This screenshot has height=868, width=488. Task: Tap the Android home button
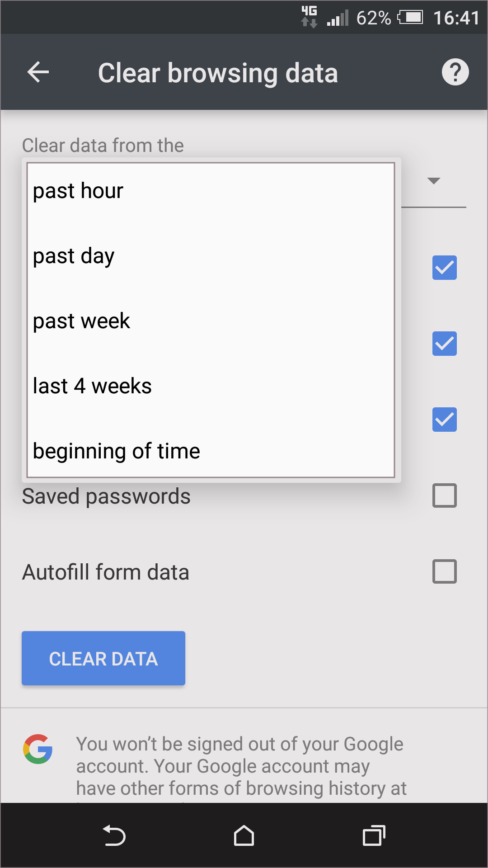click(x=244, y=835)
